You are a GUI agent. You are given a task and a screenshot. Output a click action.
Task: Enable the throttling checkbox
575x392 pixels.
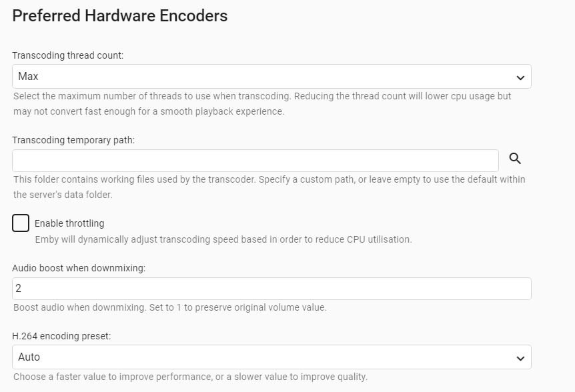pos(21,223)
